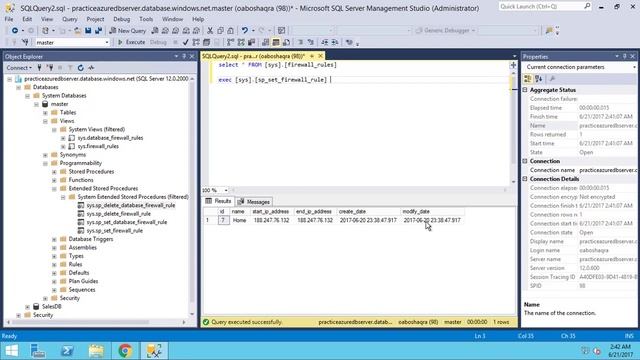This screenshot has width=640, height=360.
Task: Open the Tools menu
Action: coord(146,19)
